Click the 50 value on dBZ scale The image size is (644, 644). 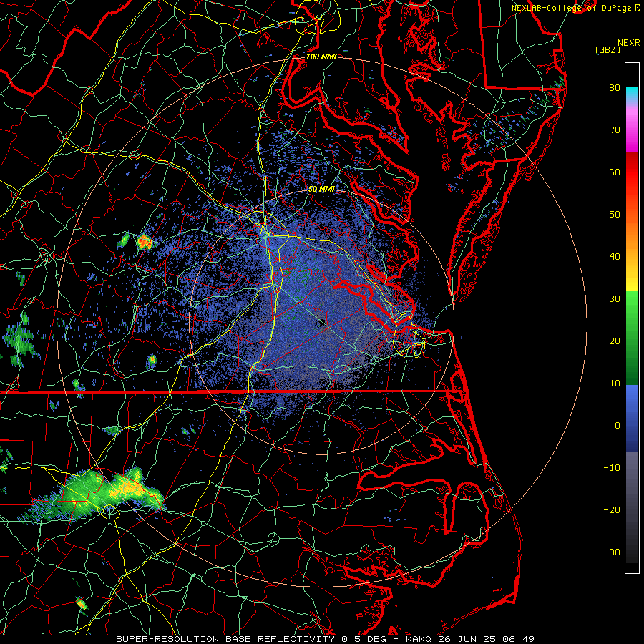615,215
